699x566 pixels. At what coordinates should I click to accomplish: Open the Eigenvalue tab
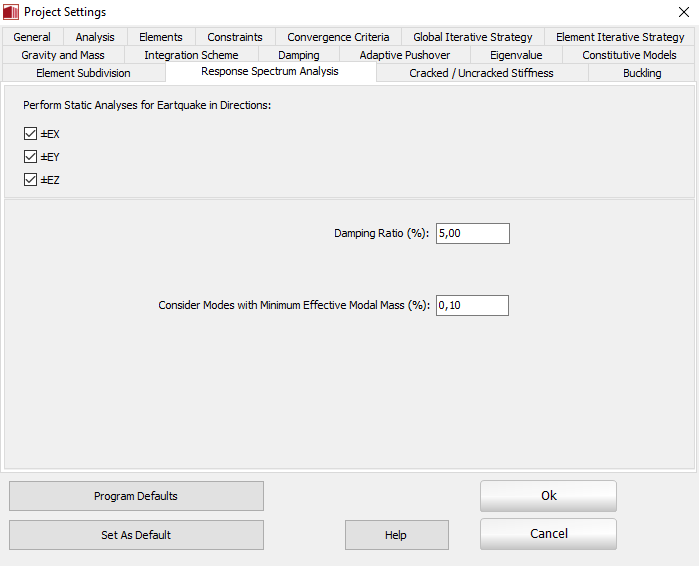click(x=517, y=55)
